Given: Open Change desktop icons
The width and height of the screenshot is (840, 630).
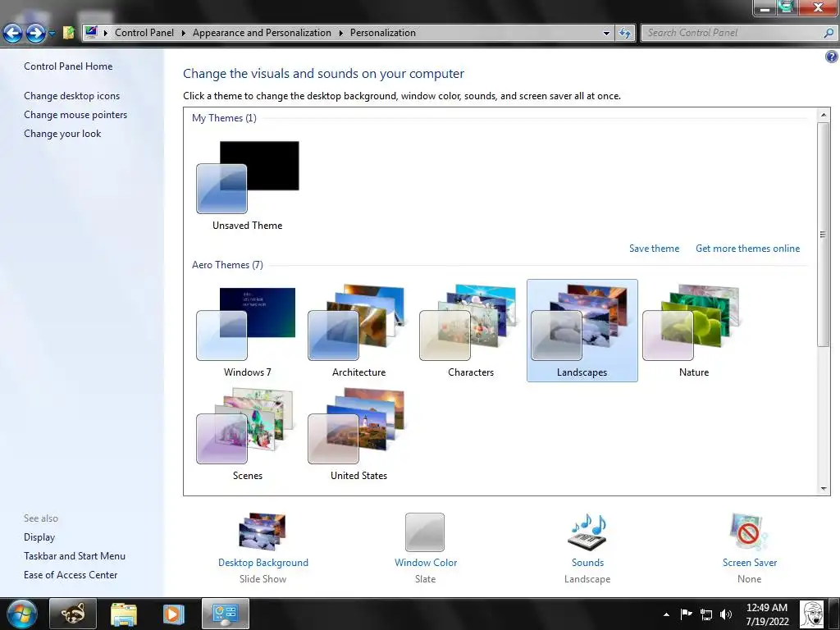Looking at the screenshot, I should [72, 96].
